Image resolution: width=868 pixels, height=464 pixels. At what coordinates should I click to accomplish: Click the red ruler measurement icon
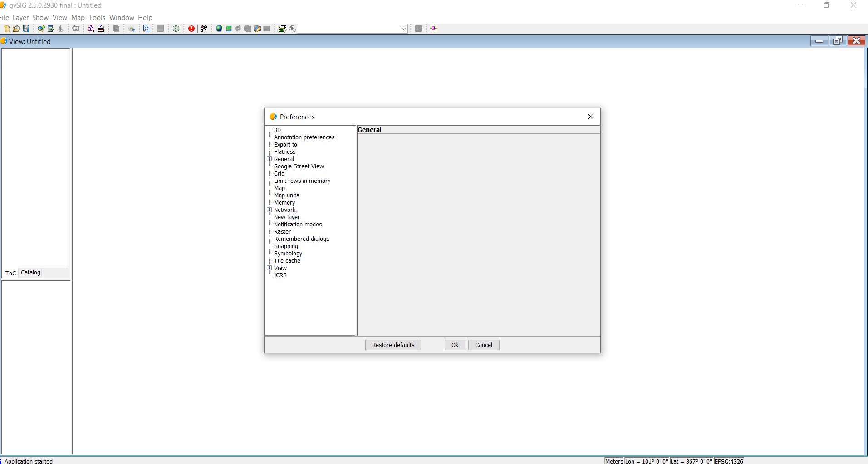101,29
